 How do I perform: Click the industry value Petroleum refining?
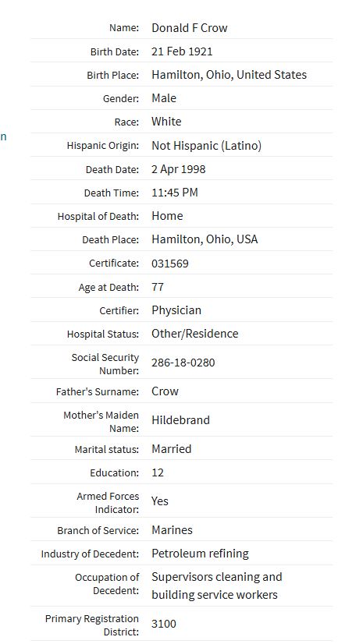pos(201,554)
